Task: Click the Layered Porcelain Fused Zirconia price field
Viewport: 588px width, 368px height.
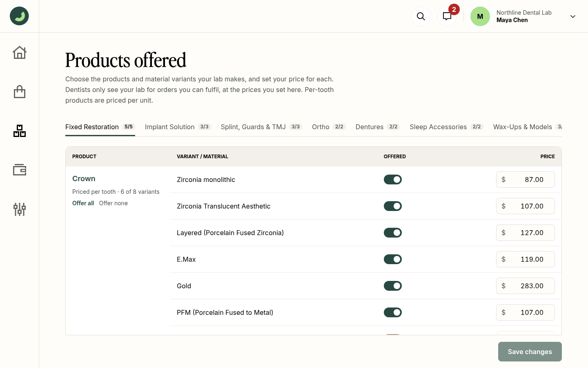Action: coord(526,233)
